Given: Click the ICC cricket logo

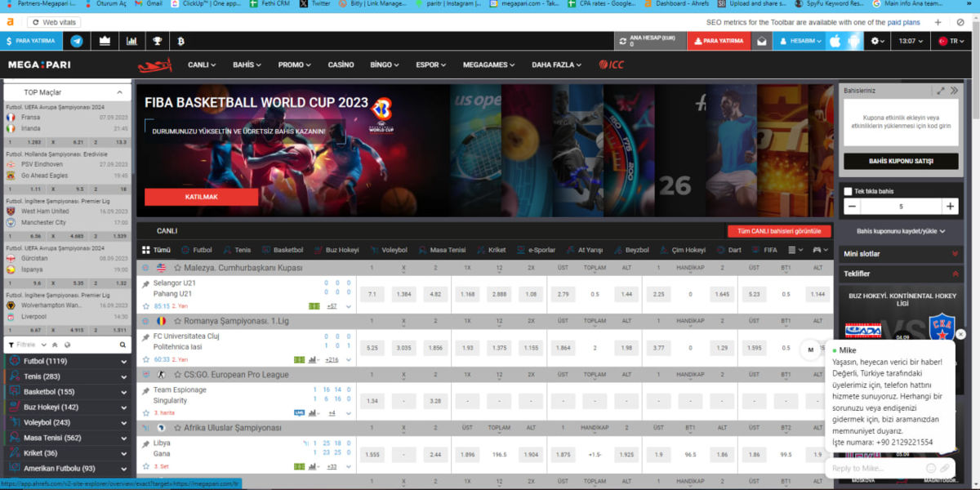Looking at the screenshot, I should (611, 65).
